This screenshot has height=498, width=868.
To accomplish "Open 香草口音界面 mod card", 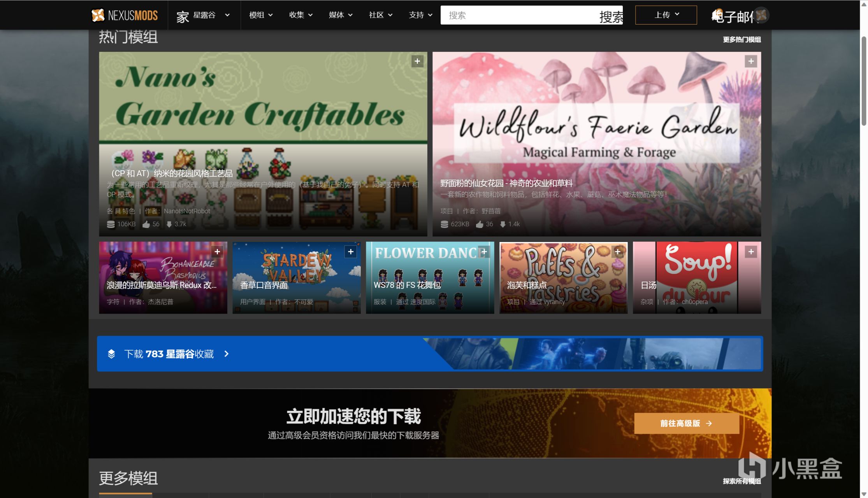I will click(x=297, y=278).
